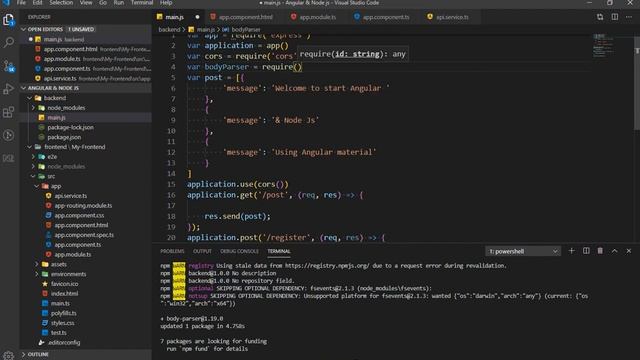Open the Edit menu

coord(37,2)
